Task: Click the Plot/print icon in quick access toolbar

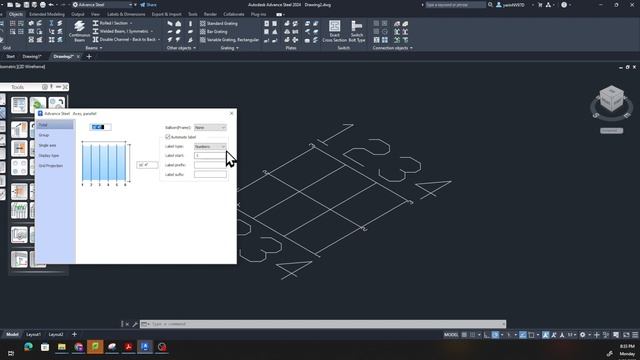Action: tap(42, 5)
